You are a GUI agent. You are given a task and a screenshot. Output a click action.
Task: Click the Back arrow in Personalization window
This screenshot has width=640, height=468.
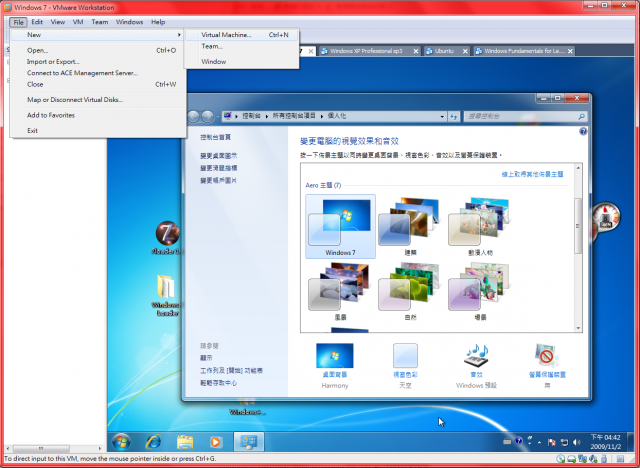(x=193, y=116)
